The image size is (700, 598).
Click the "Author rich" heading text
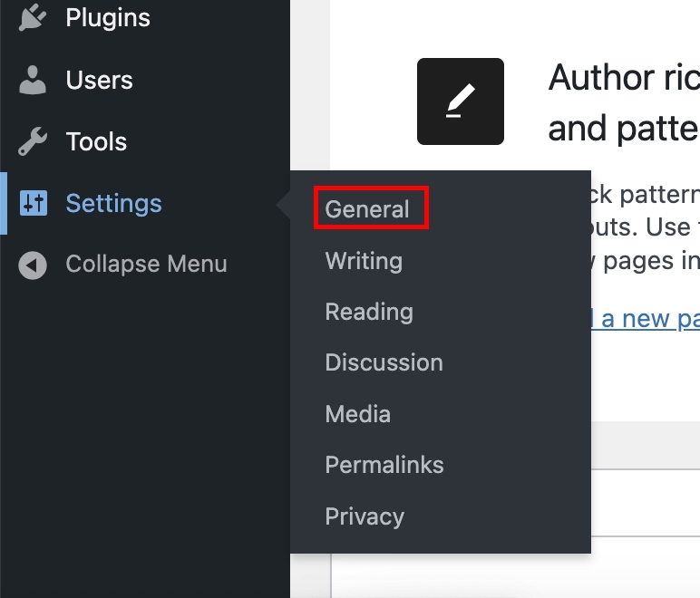[x=624, y=79]
